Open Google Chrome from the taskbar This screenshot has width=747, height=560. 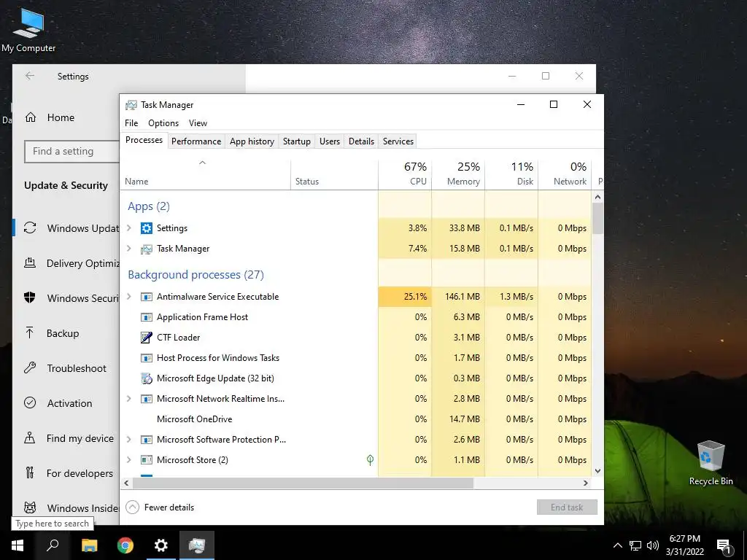(x=125, y=545)
